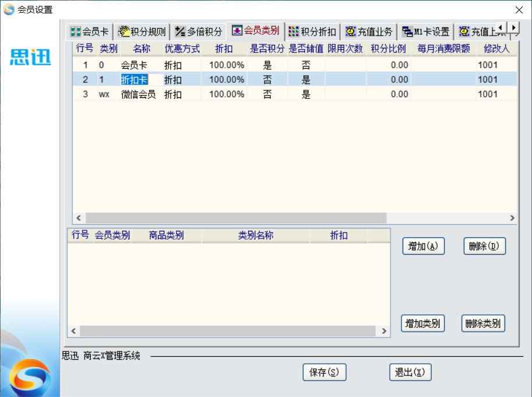The image size is (532, 397).
Task: Save settings with 保存(S) button
Action: (x=325, y=373)
